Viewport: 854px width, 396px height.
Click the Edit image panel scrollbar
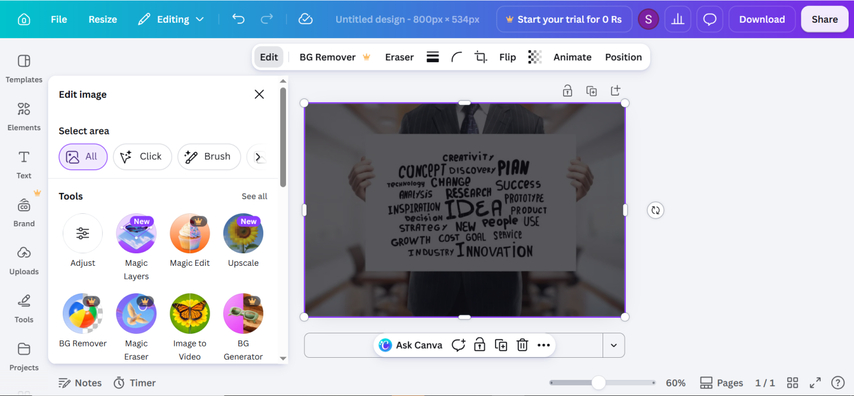click(x=283, y=136)
